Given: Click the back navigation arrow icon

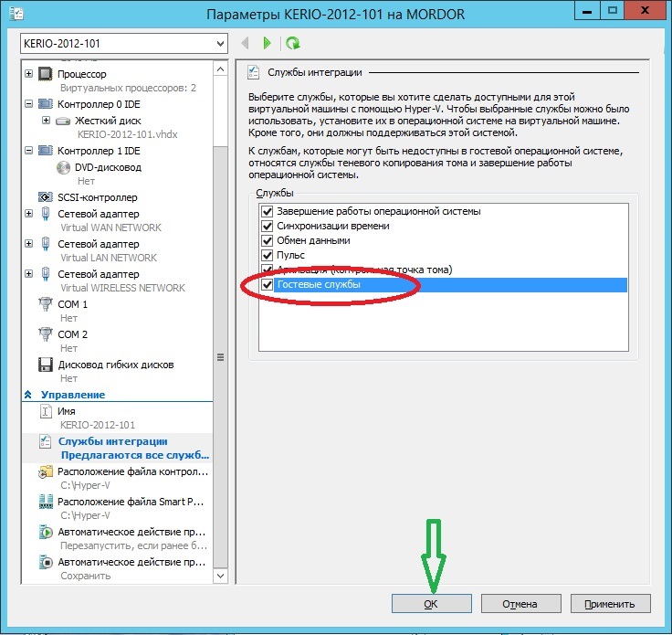Looking at the screenshot, I should pyautogui.click(x=245, y=43).
